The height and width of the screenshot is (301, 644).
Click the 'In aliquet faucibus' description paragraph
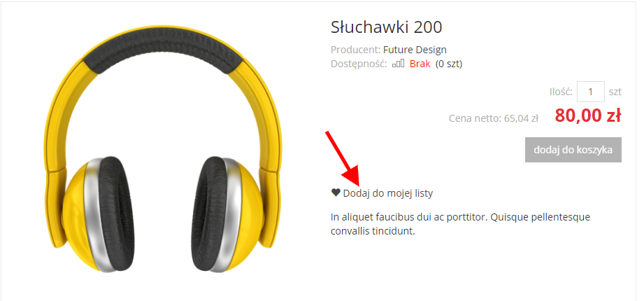[460, 224]
